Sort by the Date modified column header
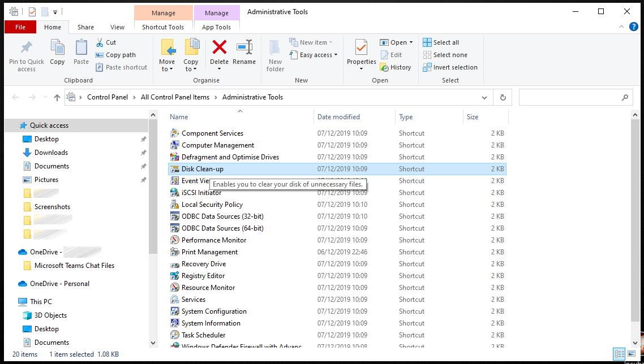The width and height of the screenshot is (644, 364). click(338, 117)
